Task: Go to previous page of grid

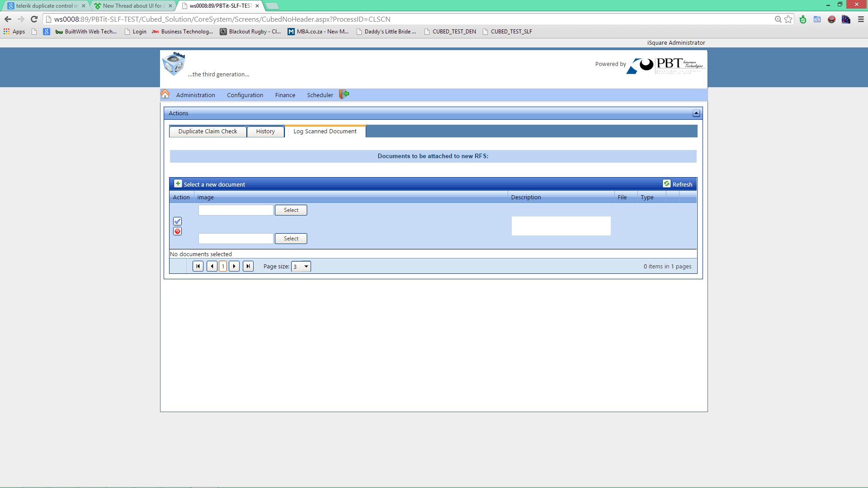Action: coord(212,266)
